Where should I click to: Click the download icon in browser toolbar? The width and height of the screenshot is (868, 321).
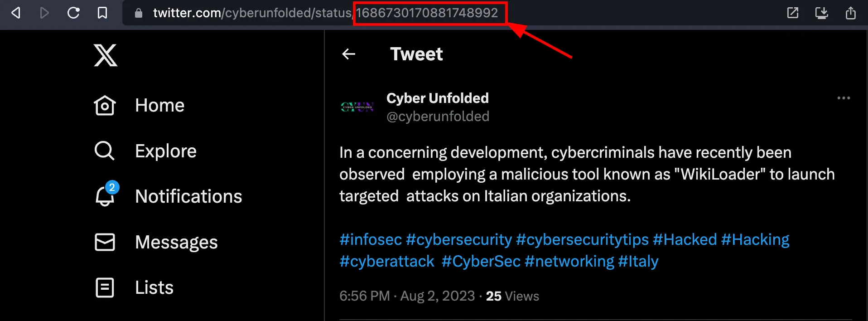(822, 13)
